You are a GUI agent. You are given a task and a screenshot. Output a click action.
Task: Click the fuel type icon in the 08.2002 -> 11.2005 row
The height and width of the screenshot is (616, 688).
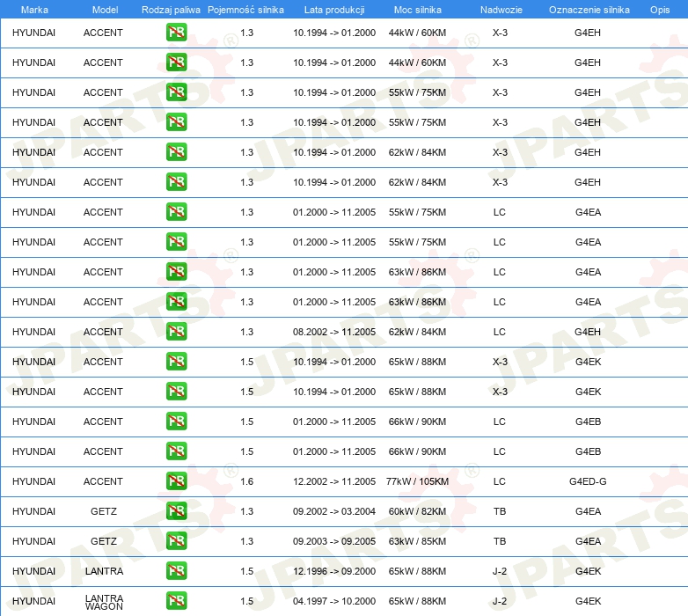coord(176,331)
